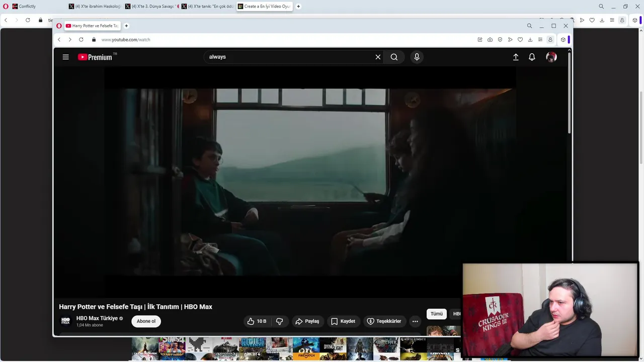Switch to X'te tanık tab in back window
The height and width of the screenshot is (362, 644).
(x=207, y=7)
